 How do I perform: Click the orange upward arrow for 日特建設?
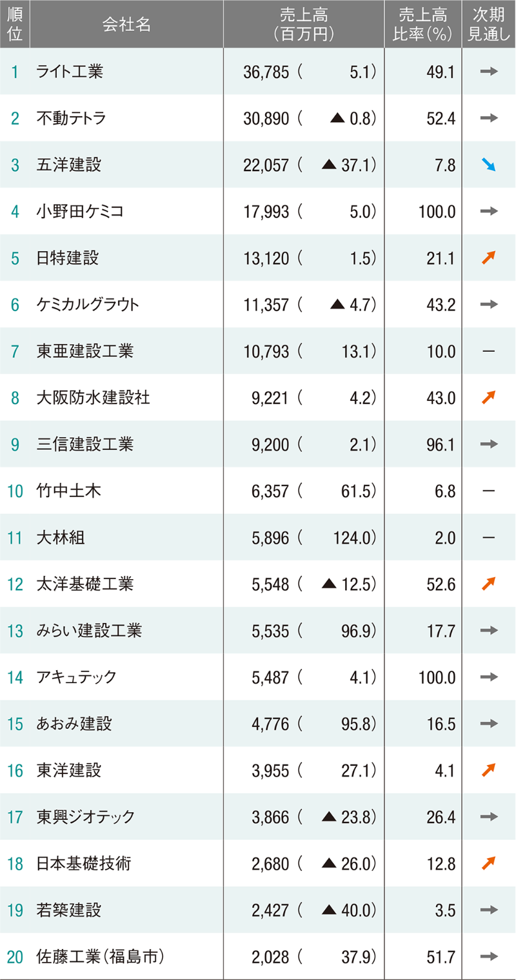click(488, 258)
